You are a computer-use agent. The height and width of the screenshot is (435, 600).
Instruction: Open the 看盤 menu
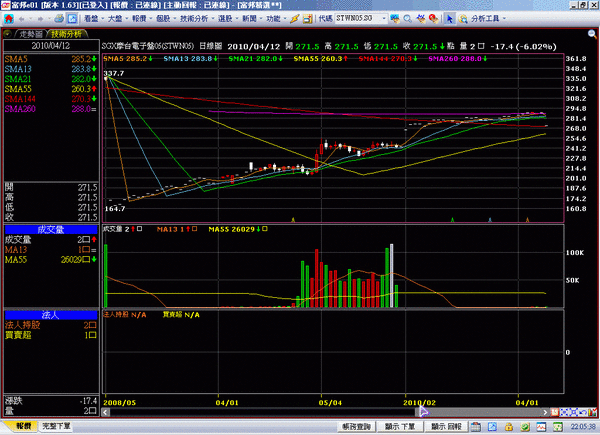(x=92, y=18)
